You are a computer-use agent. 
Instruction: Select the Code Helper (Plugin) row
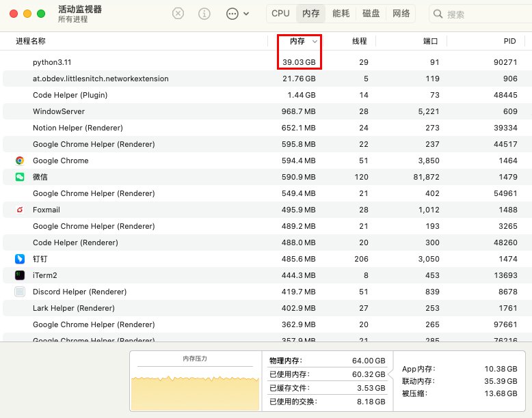(x=266, y=95)
